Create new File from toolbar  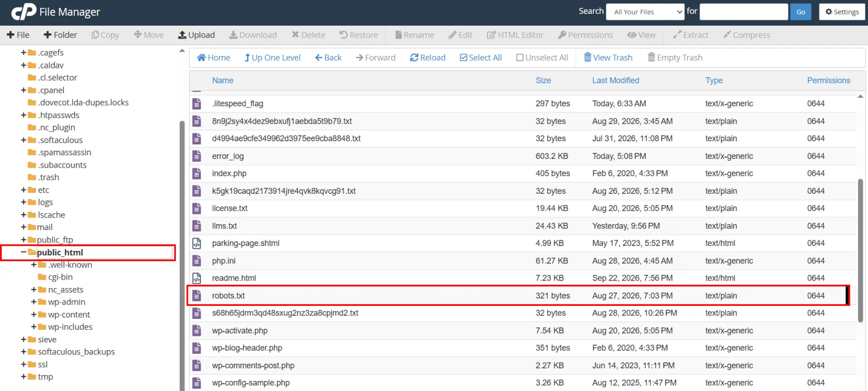18,35
